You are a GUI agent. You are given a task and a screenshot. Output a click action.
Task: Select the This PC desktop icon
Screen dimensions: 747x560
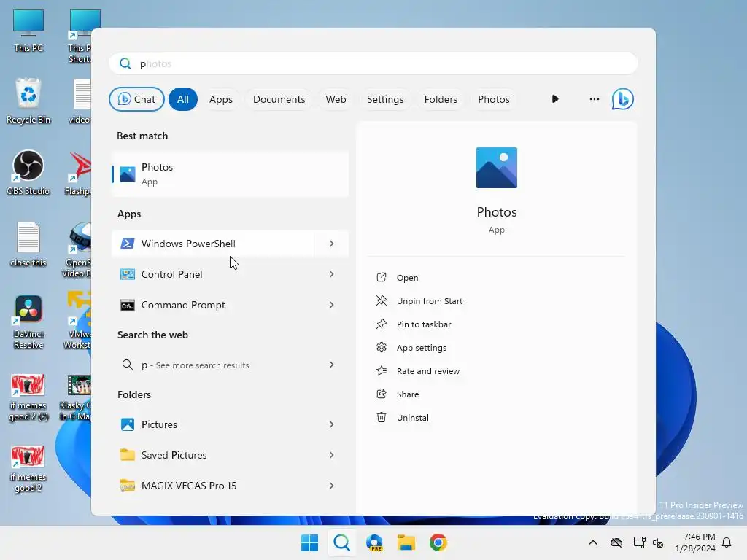click(28, 31)
